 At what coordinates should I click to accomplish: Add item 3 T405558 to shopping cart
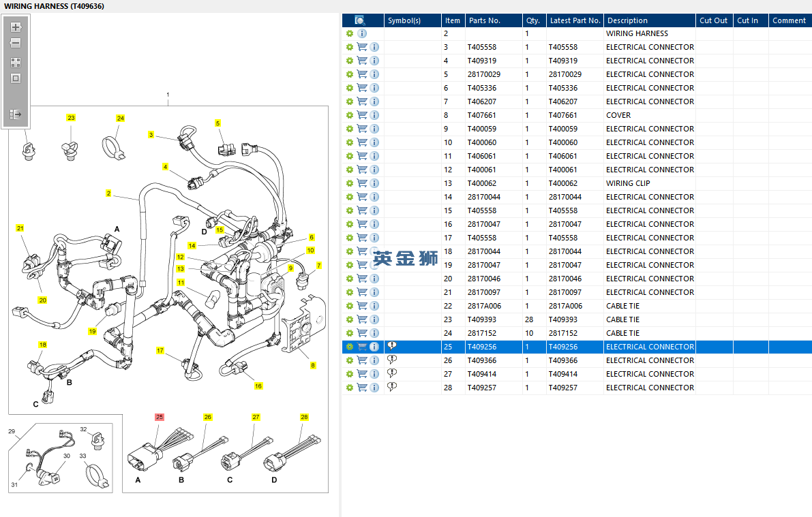[362, 47]
